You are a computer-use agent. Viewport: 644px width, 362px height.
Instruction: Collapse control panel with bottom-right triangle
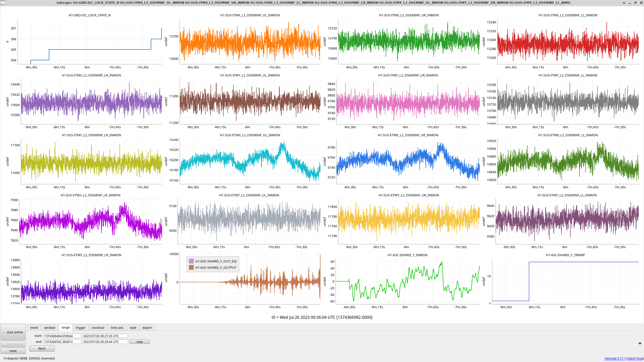point(640,344)
